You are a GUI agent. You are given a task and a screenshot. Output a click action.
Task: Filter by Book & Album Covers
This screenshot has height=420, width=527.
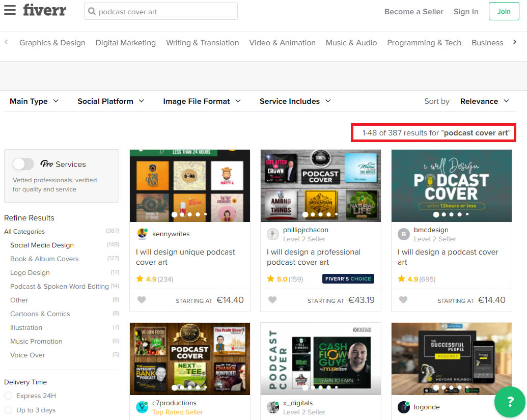coord(44,259)
